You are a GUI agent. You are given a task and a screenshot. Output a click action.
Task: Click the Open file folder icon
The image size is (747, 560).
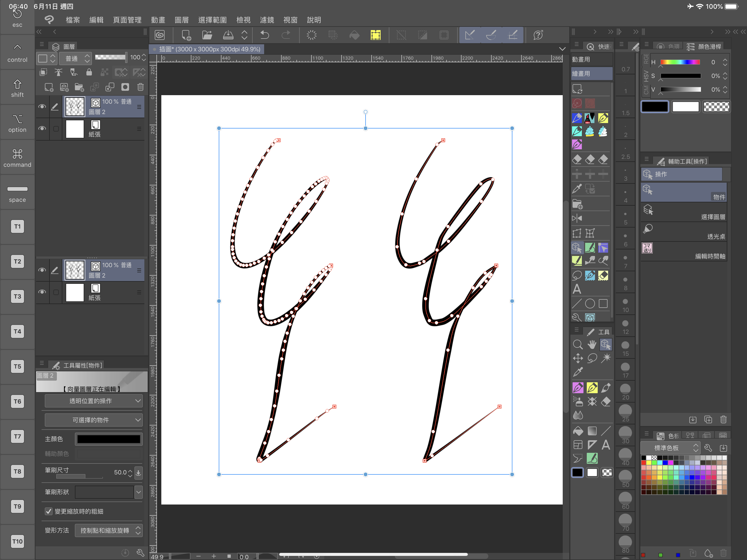[x=207, y=35]
